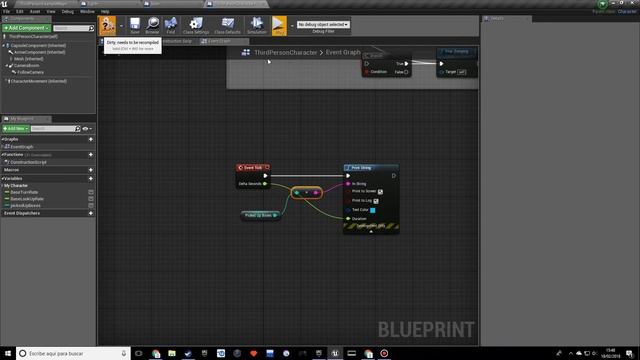Toggle BaseLookUpRate editable eye icon

click(91, 199)
